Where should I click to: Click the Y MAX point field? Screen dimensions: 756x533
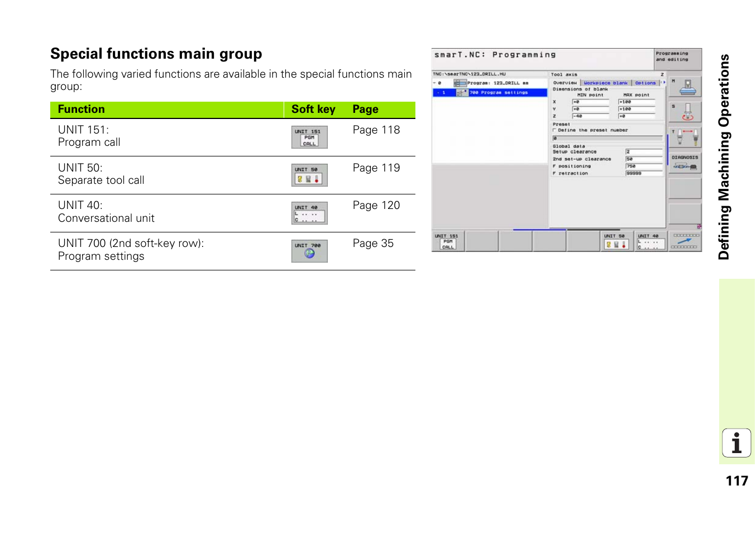click(637, 110)
